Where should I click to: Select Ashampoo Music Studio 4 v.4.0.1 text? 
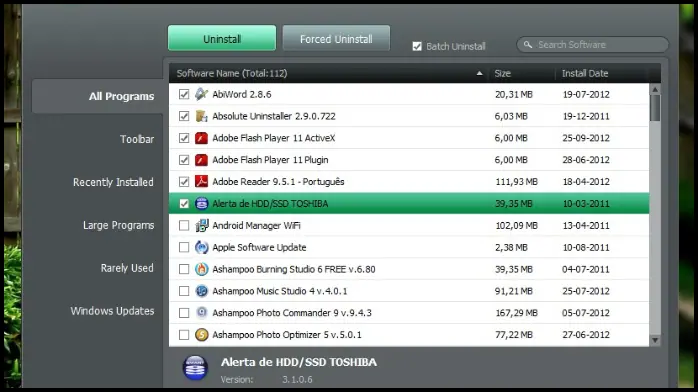click(280, 291)
